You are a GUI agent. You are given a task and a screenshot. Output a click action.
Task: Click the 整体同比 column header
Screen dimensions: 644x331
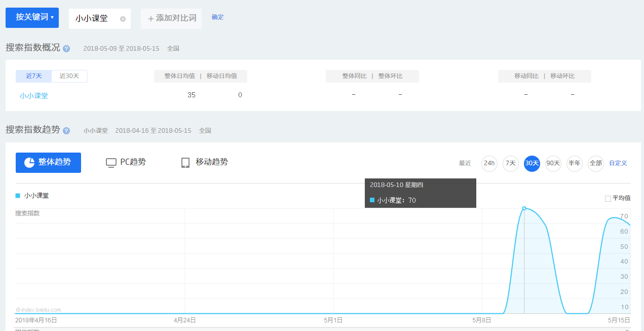click(354, 76)
